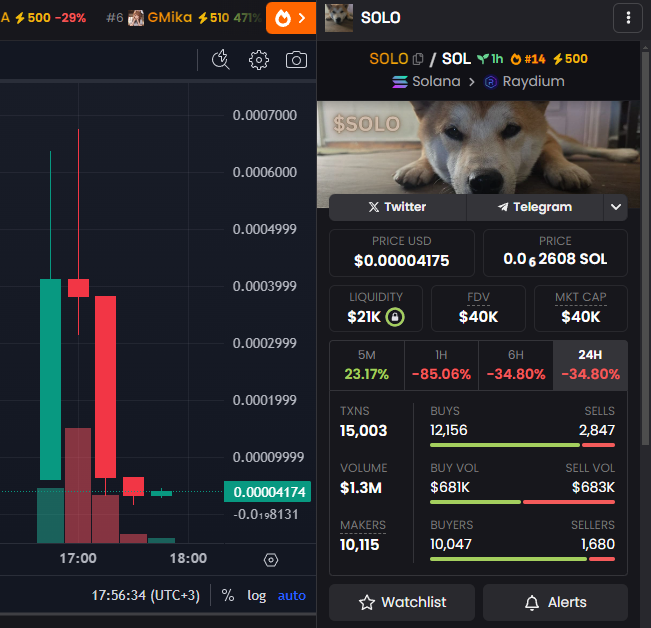Image resolution: width=651 pixels, height=628 pixels.
Task: Toggle log scale on chart
Action: point(257,596)
